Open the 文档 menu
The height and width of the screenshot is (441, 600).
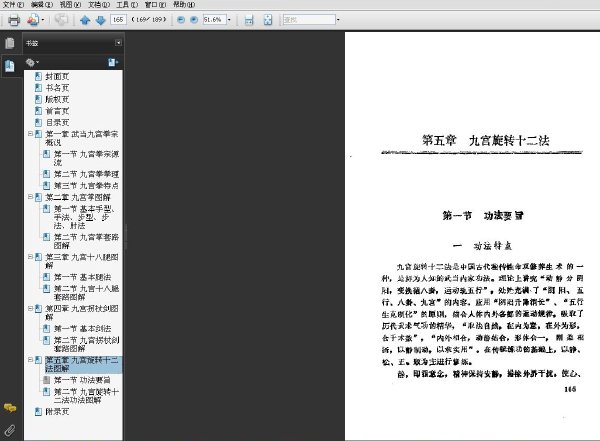99,5
